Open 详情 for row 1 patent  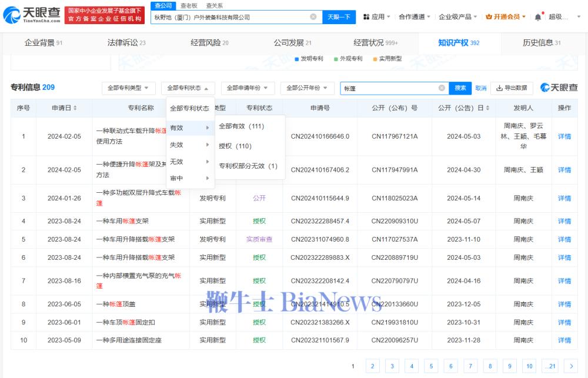click(x=564, y=136)
